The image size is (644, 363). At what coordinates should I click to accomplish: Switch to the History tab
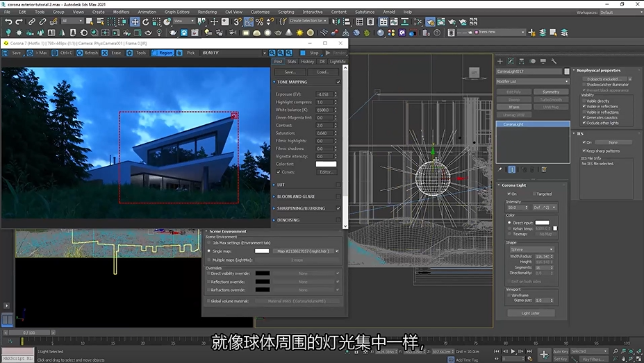coord(307,62)
